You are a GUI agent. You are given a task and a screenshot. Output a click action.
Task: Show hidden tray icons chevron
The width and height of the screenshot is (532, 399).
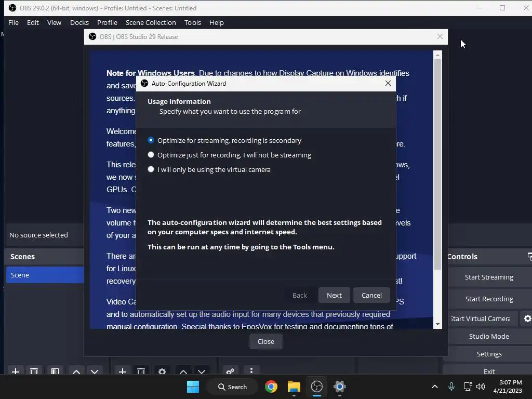pos(435,387)
